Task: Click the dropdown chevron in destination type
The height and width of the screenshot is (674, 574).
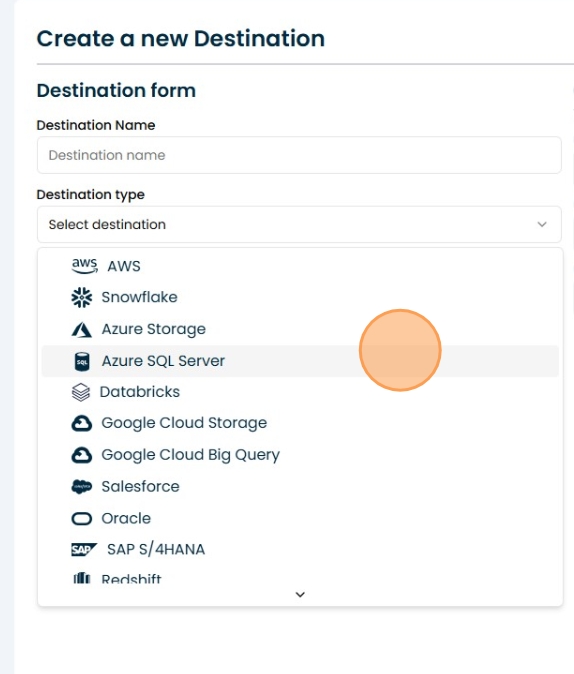Action: [542, 224]
